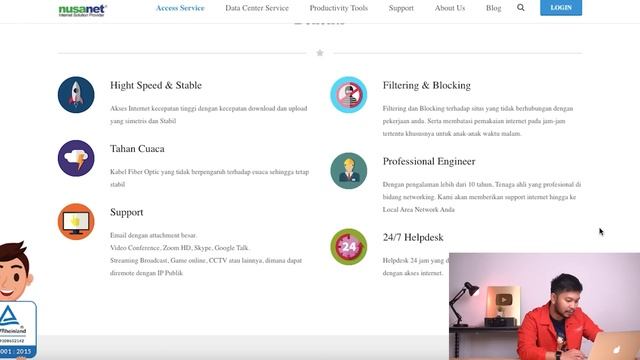
Task: Click the monitor Support icon
Action: pos(76,222)
